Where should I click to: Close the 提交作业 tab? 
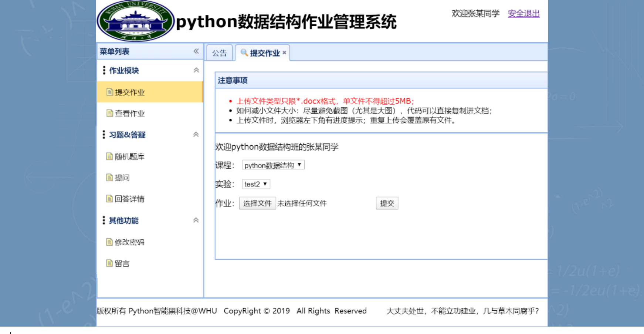(284, 53)
